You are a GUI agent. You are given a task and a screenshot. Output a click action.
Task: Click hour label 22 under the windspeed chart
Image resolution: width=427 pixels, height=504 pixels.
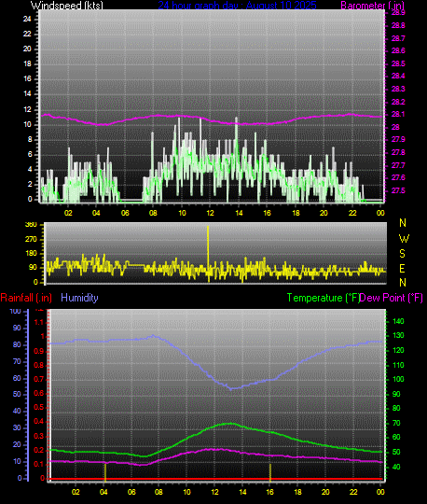point(352,213)
